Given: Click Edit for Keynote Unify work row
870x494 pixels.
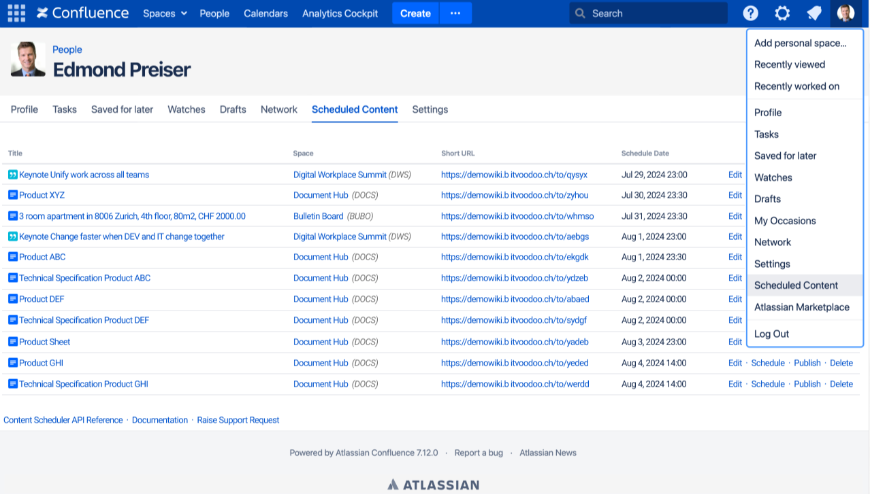Looking at the screenshot, I should point(735,175).
